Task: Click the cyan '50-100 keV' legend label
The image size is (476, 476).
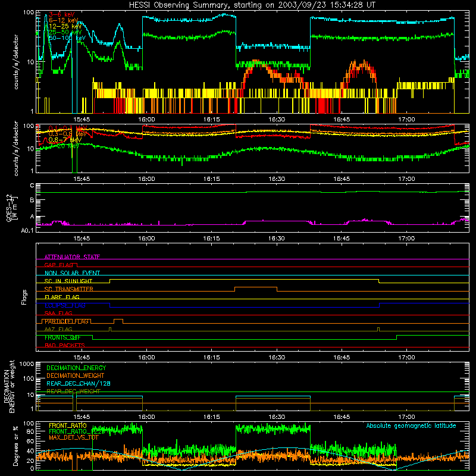Action: coord(67,38)
